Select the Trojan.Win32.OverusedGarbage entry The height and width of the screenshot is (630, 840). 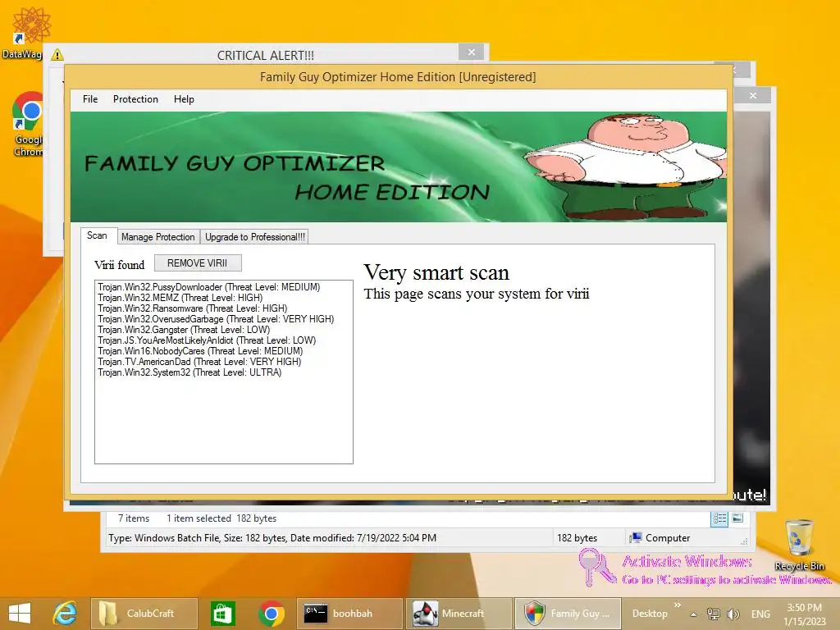click(216, 319)
